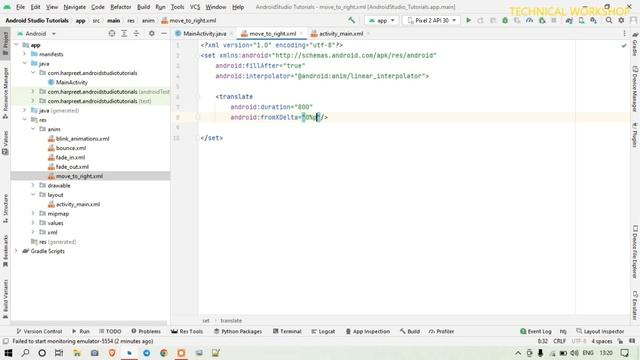
Task: Click Select Opened File target icon
Action: [x=111, y=33]
